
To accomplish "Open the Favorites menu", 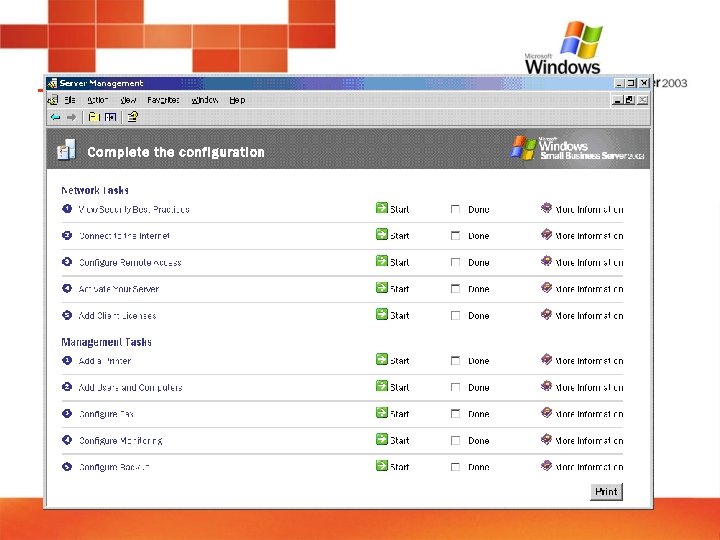I will [163, 100].
